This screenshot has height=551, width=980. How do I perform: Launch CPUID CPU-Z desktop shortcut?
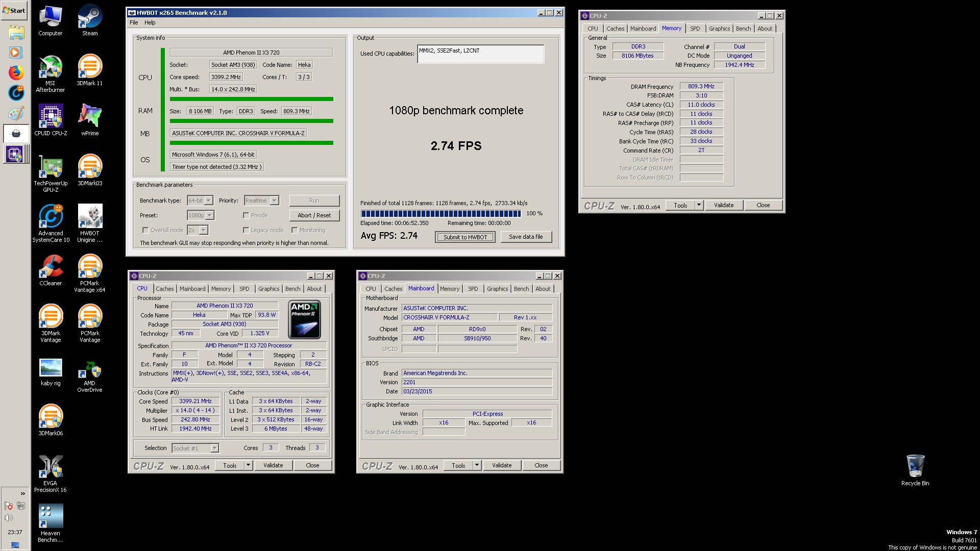coord(51,120)
